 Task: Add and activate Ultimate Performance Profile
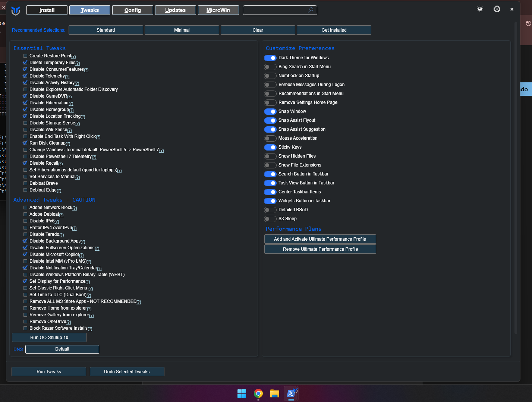tap(320, 239)
